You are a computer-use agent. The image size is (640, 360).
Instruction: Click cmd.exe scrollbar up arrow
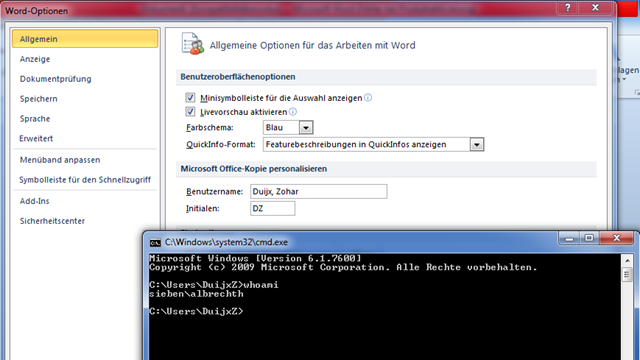click(627, 260)
